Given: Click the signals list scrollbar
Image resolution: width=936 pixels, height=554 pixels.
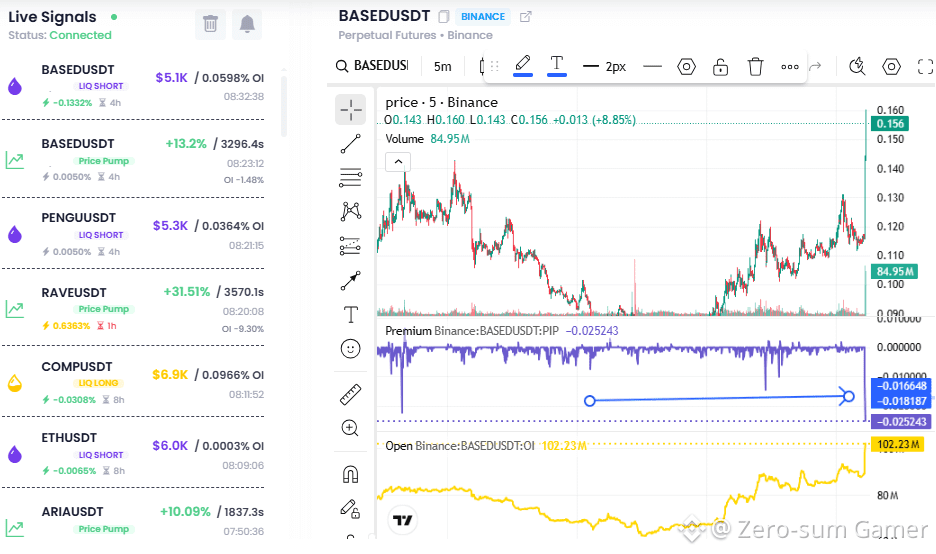Looking at the screenshot, I should pos(284,106).
